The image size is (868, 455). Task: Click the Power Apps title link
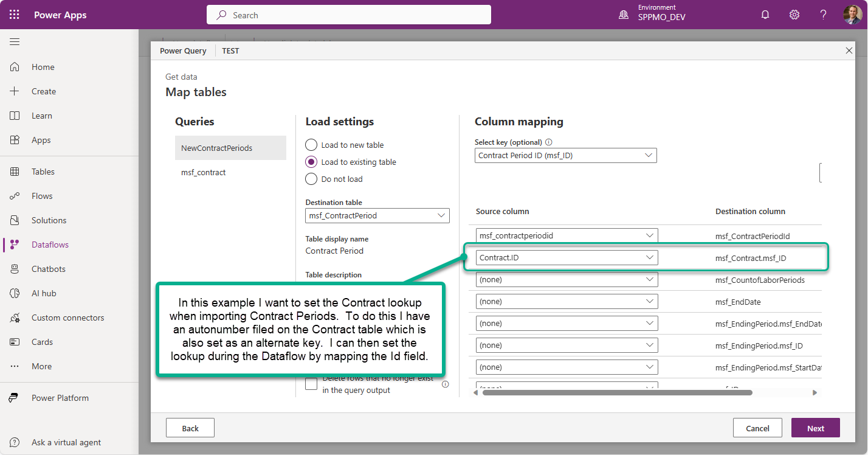[60, 15]
